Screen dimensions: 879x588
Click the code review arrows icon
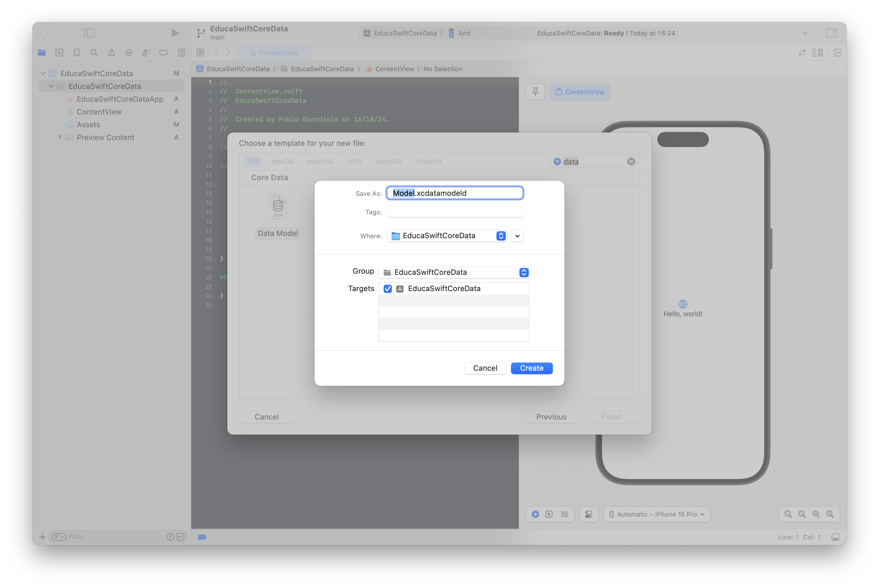(x=802, y=53)
